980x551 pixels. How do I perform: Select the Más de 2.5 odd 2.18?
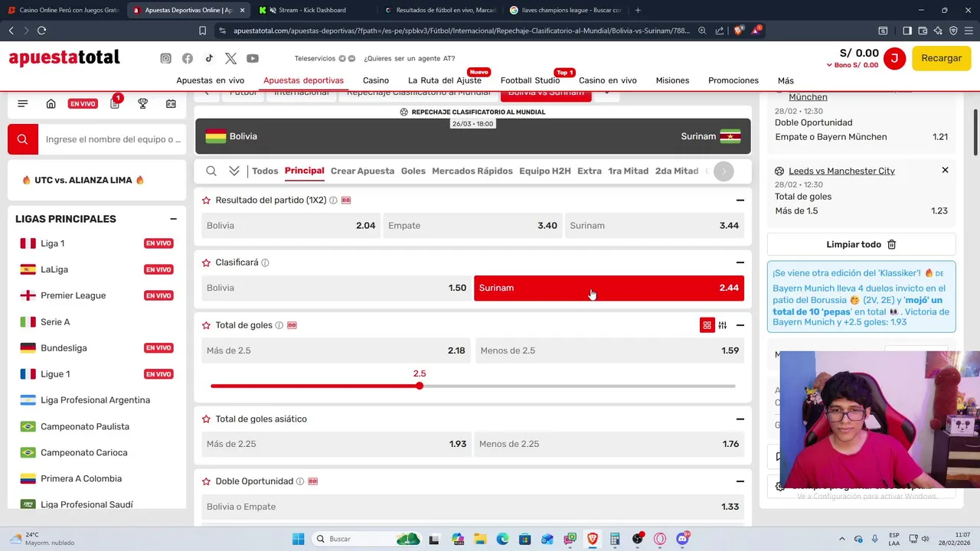(336, 350)
